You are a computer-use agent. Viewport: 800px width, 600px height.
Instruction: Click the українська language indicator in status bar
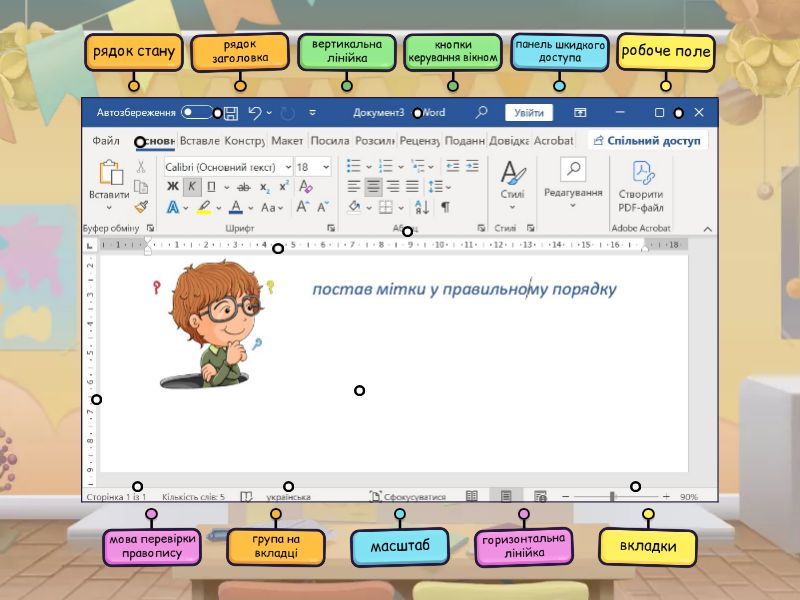click(288, 496)
